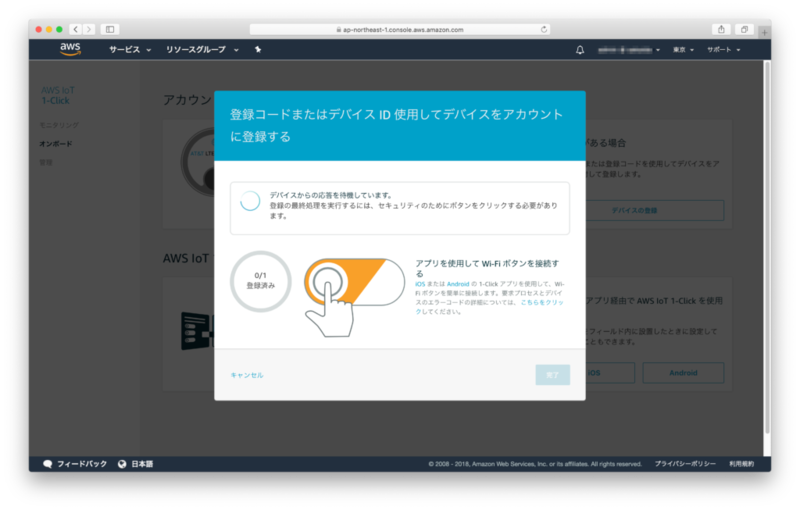Toggle the Safari sidebar button

[110, 30]
